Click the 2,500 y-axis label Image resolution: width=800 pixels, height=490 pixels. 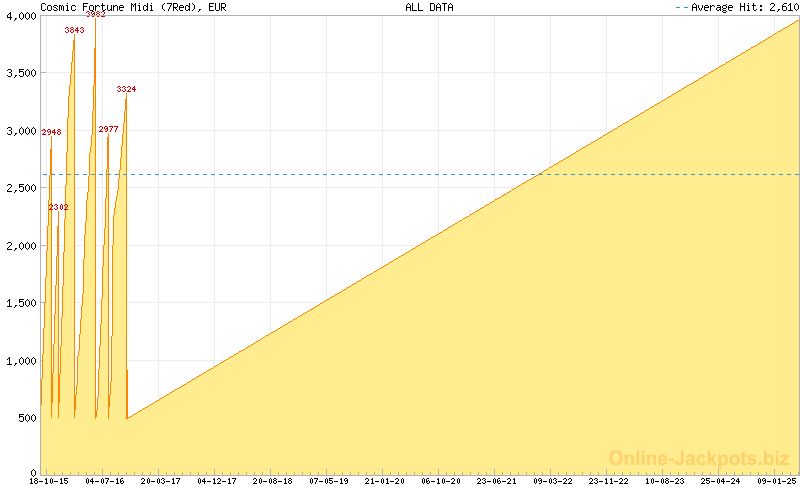pos(20,188)
